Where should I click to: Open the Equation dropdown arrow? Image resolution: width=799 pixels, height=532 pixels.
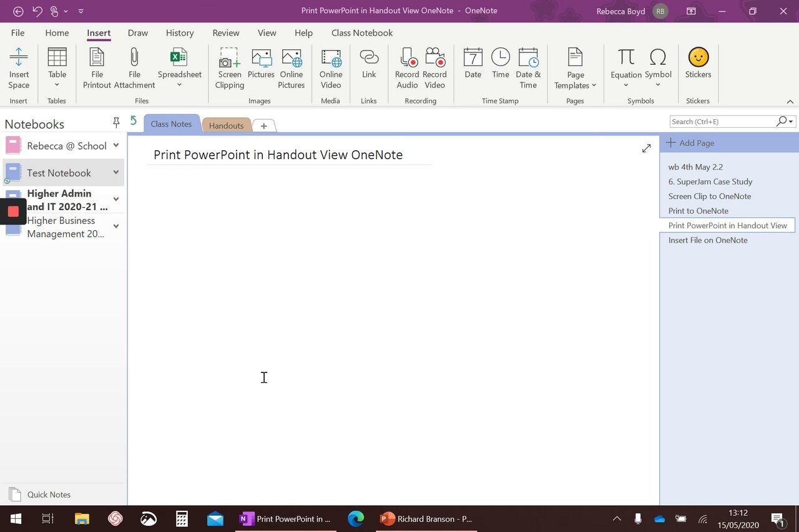click(626, 85)
